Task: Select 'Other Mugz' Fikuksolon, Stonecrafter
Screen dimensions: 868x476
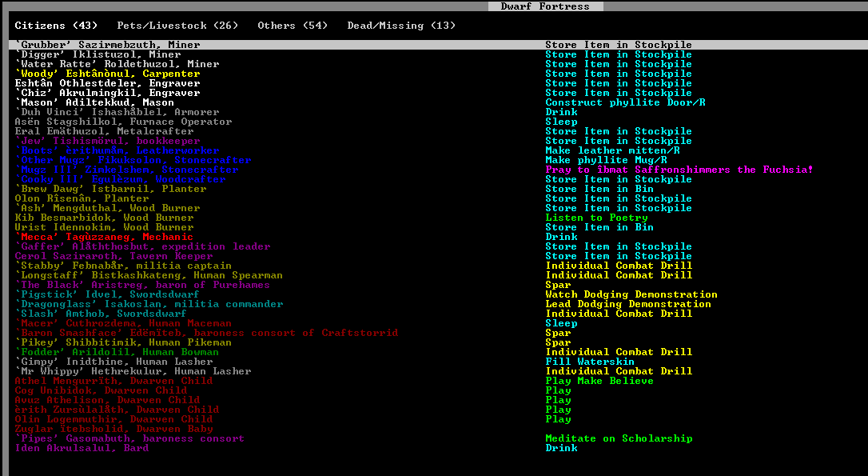Action: coord(133,160)
